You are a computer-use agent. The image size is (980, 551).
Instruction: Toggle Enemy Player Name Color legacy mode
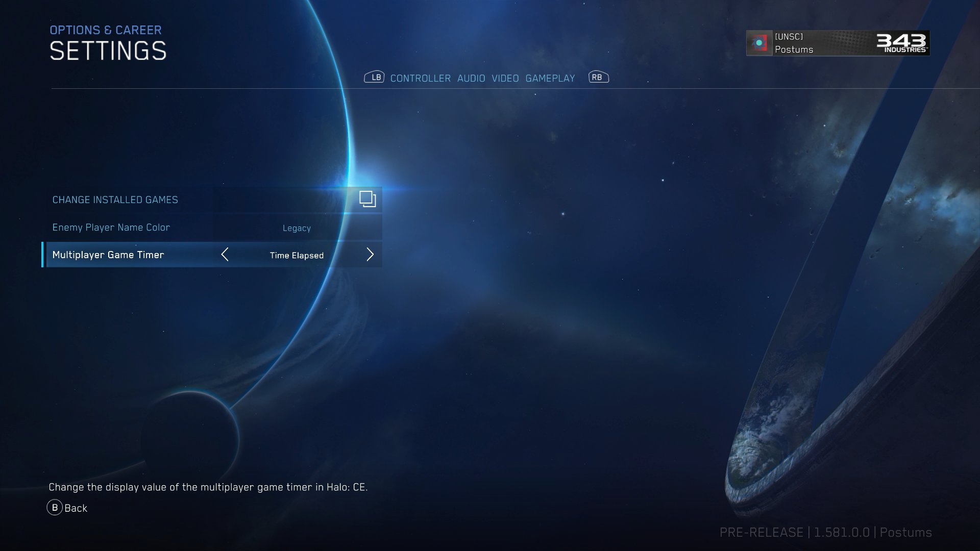tap(296, 228)
